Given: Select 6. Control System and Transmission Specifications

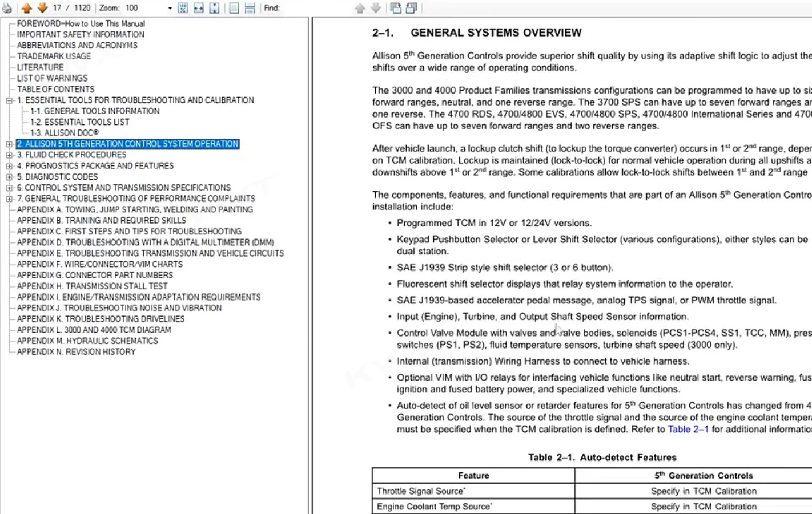Looking at the screenshot, I should click(x=123, y=188).
